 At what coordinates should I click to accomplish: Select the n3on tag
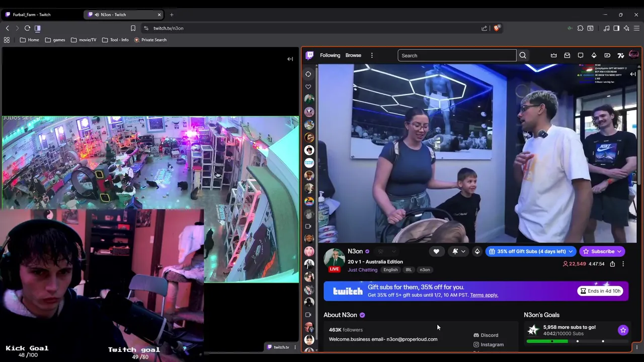click(x=425, y=270)
